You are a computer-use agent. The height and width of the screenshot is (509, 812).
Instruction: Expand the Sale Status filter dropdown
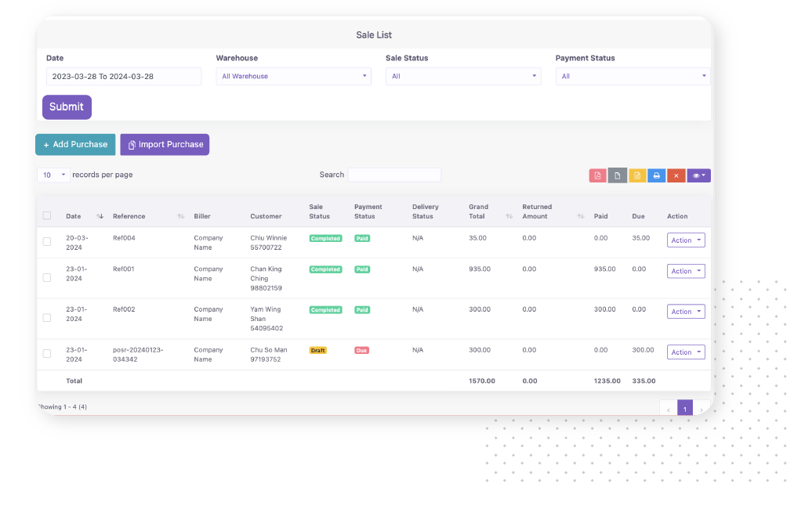pos(462,76)
